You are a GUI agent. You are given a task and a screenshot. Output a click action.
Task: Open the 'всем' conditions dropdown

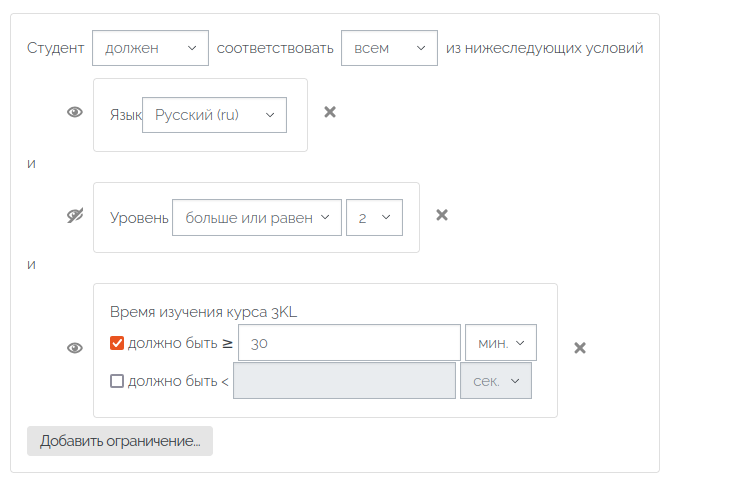[389, 48]
